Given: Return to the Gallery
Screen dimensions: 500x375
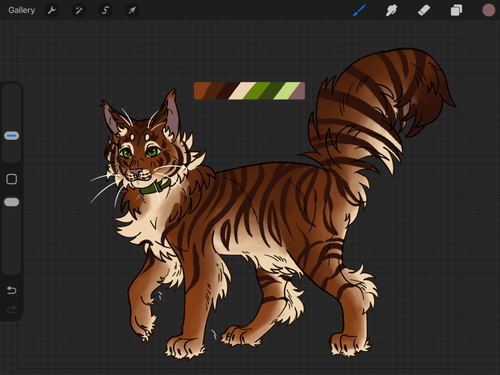Looking at the screenshot, I should click(22, 10).
